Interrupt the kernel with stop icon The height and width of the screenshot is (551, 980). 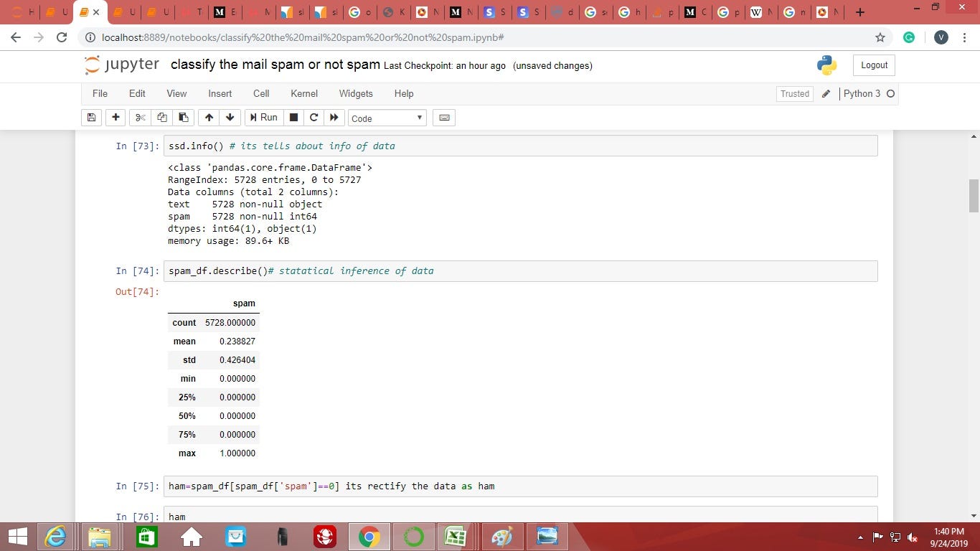click(x=293, y=117)
